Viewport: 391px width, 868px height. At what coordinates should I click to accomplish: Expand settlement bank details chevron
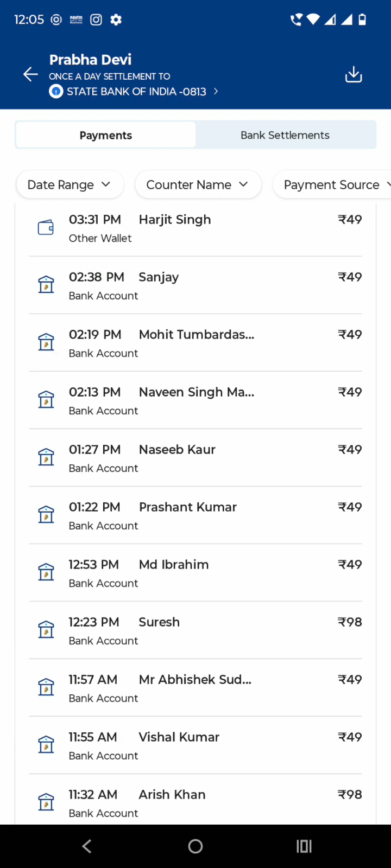(216, 91)
